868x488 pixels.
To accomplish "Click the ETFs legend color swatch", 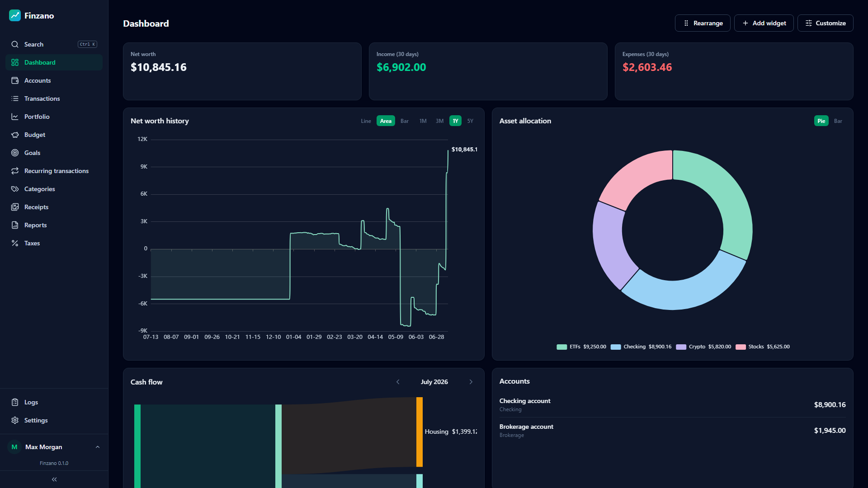I will 561,347.
